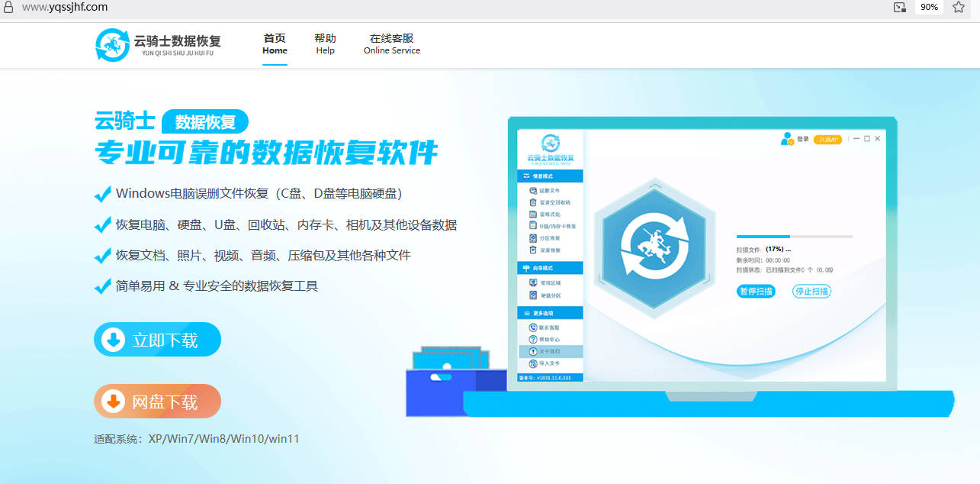
Task: Click the 帮助中心 question mark icon
Action: (533, 340)
